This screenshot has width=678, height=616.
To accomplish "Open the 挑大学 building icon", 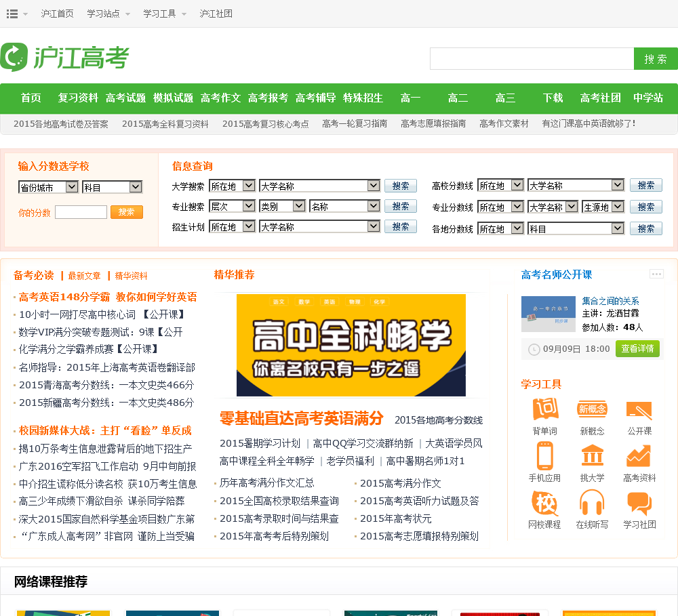I will click(592, 455).
